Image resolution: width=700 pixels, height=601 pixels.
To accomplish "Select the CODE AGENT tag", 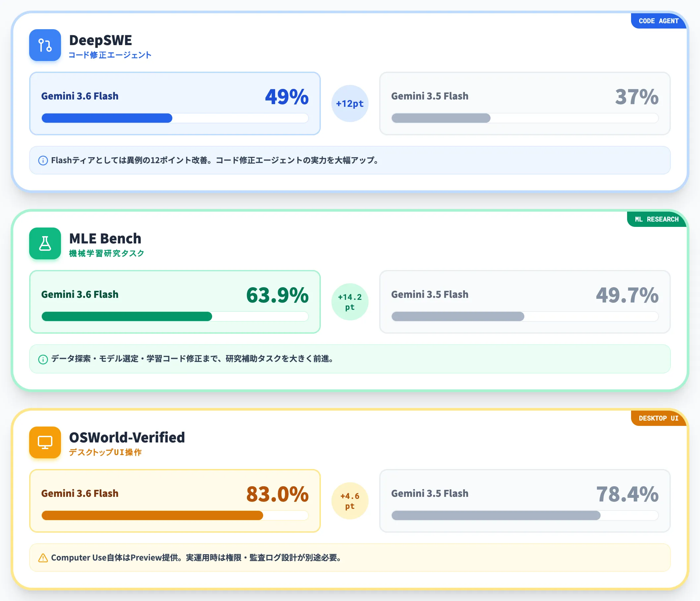I will coord(659,21).
